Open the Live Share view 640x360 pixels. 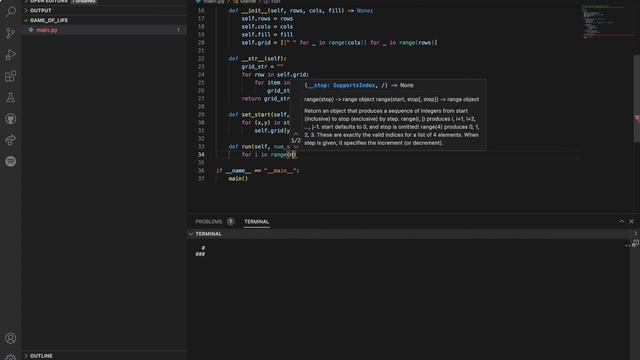tap(11, 140)
